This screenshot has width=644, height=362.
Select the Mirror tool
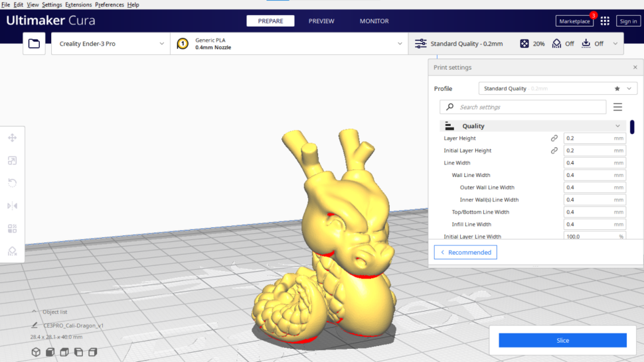[x=13, y=206]
